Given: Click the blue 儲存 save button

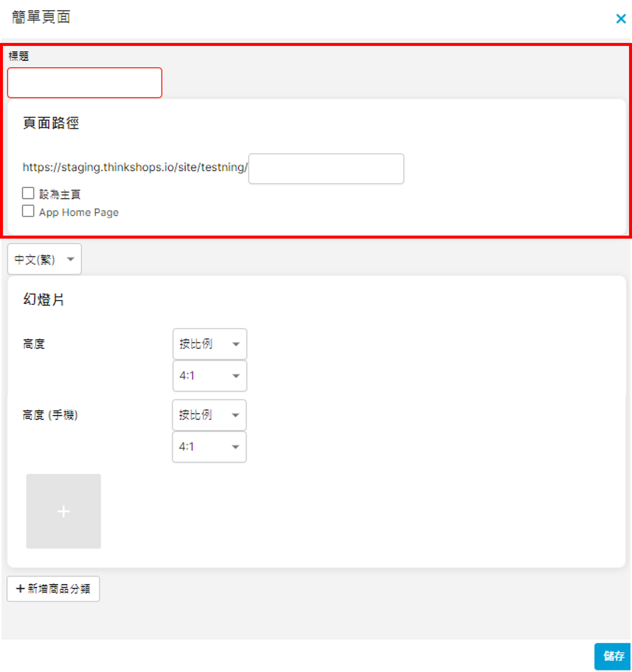Looking at the screenshot, I should click(x=613, y=656).
